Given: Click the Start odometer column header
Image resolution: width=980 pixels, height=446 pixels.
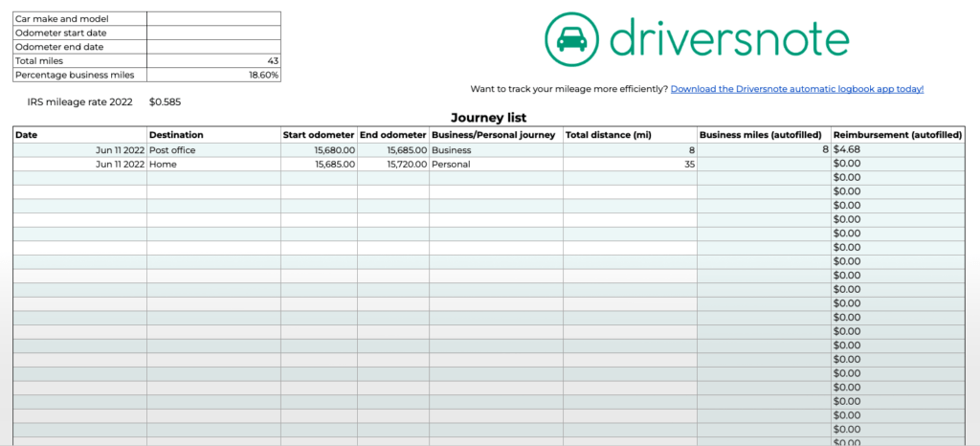Looking at the screenshot, I should [319, 135].
